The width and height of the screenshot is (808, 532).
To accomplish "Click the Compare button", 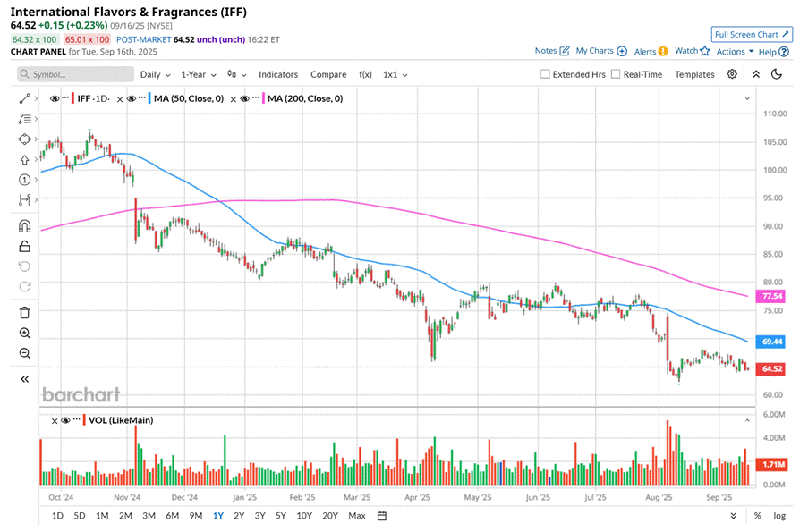I will pyautogui.click(x=328, y=74).
